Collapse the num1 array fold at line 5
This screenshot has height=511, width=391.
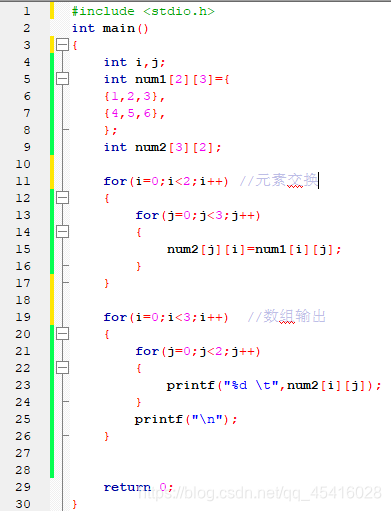point(62,79)
